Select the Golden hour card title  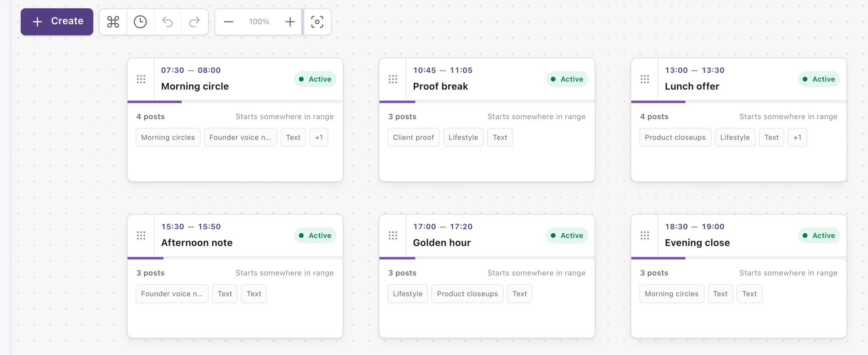coord(442,243)
